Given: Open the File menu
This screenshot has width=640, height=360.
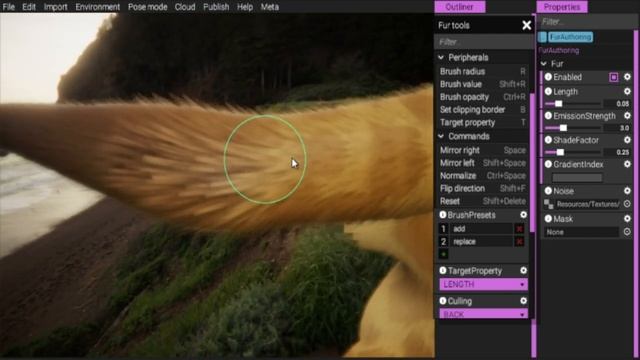Looking at the screenshot, I should pyautogui.click(x=8, y=7).
